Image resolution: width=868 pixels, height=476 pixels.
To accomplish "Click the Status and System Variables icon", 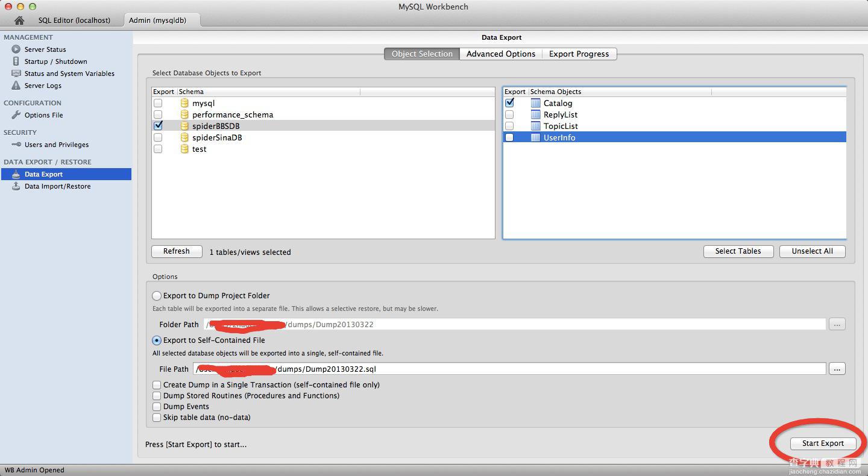I will pos(16,74).
